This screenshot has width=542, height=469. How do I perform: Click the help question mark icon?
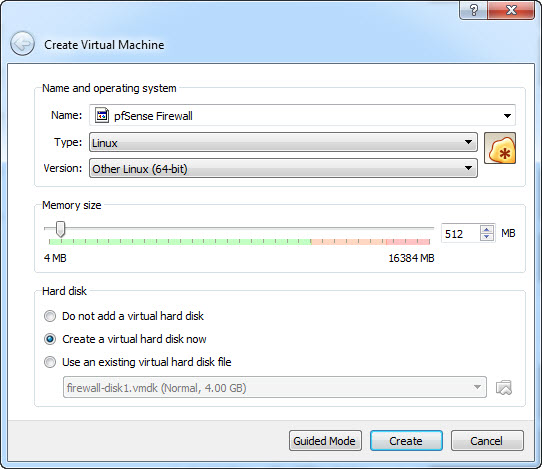click(x=473, y=10)
